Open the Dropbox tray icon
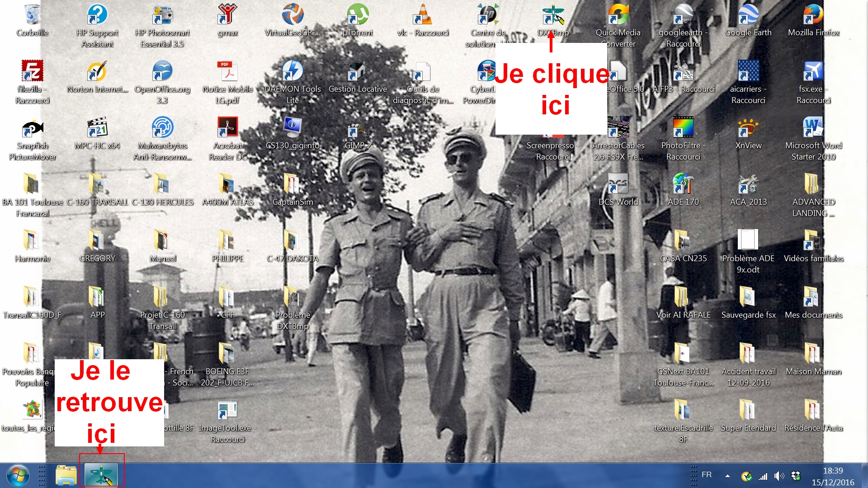This screenshot has width=868, height=488. coord(796,476)
